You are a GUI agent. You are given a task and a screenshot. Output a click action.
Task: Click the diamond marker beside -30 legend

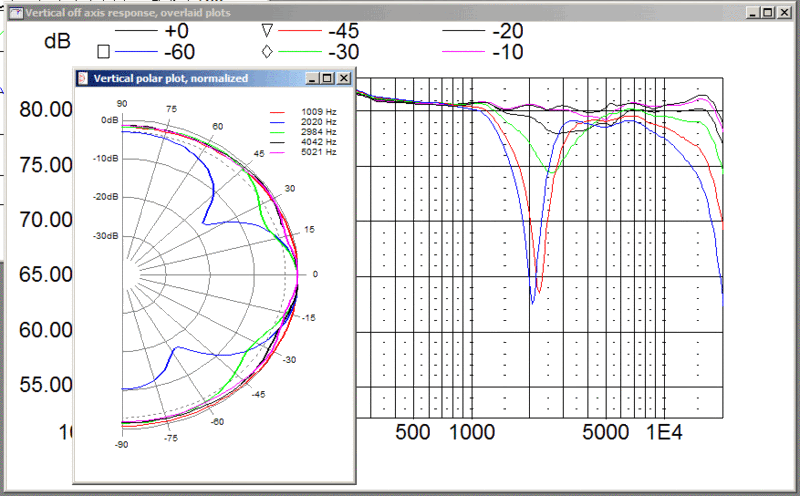click(x=267, y=52)
